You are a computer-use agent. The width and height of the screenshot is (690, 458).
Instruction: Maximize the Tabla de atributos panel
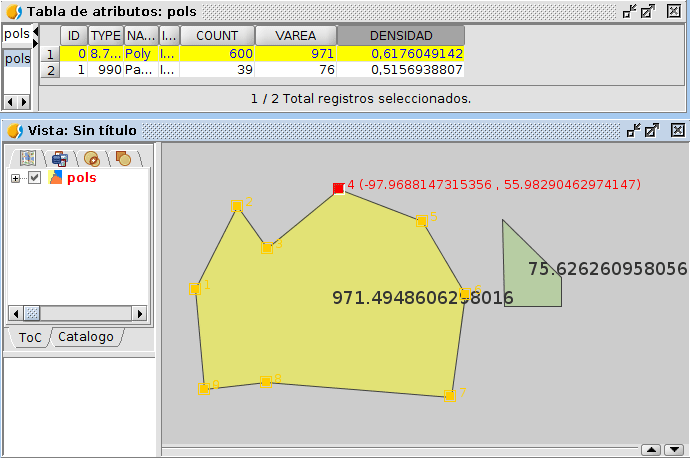click(x=651, y=11)
